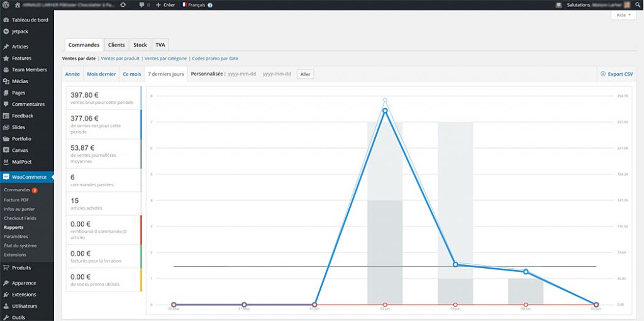This screenshot has width=644, height=321.
Task: Click the French flag language icon
Action: point(184,5)
